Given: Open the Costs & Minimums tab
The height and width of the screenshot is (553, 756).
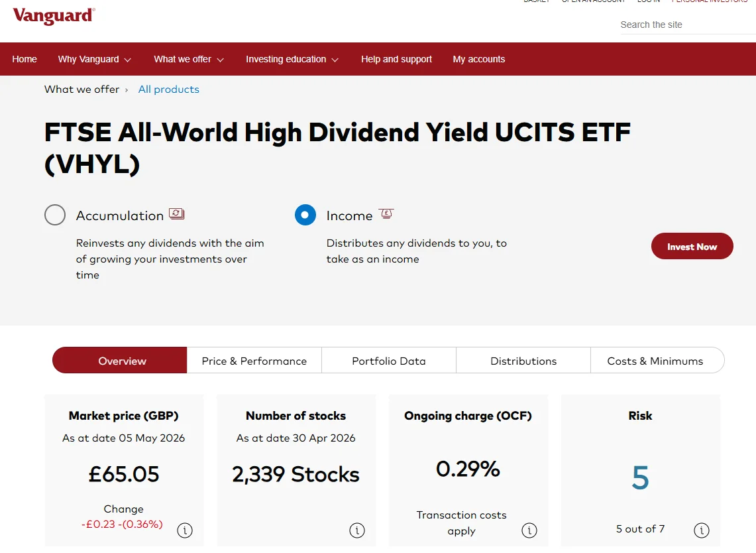Looking at the screenshot, I should 657,361.
